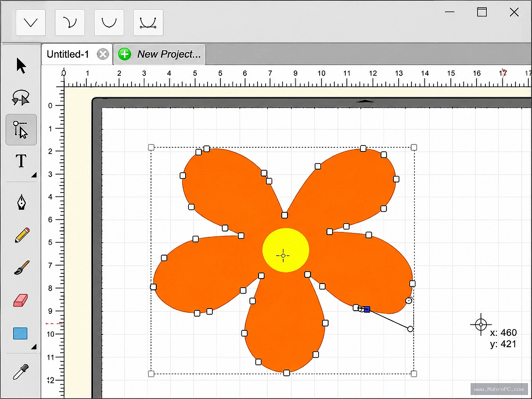Open the New Project... tab
Screen dimensions: 532x399
(x=160, y=54)
